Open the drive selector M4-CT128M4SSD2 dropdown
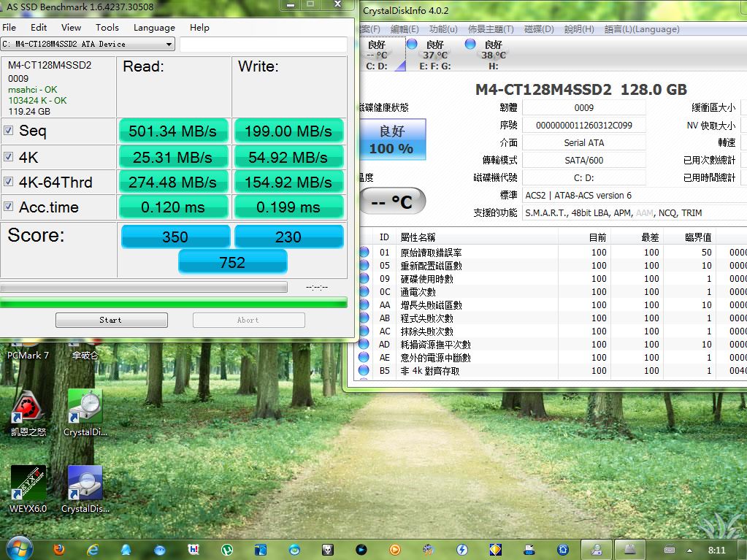Viewport: 747px width, 560px height. pyautogui.click(x=87, y=44)
